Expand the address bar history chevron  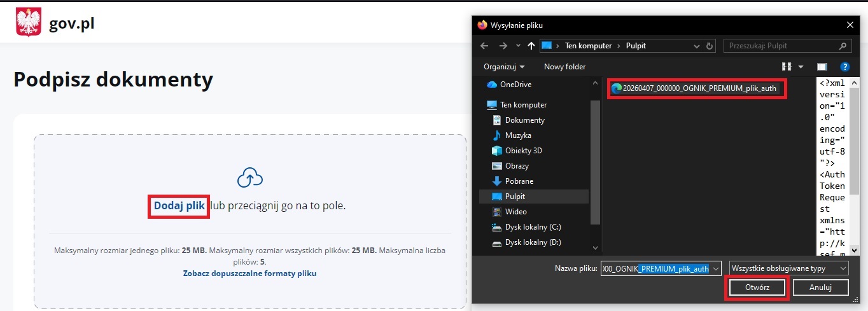click(697, 46)
